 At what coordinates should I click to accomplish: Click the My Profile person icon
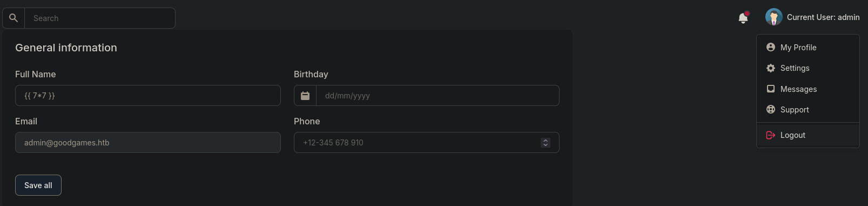[x=771, y=47]
